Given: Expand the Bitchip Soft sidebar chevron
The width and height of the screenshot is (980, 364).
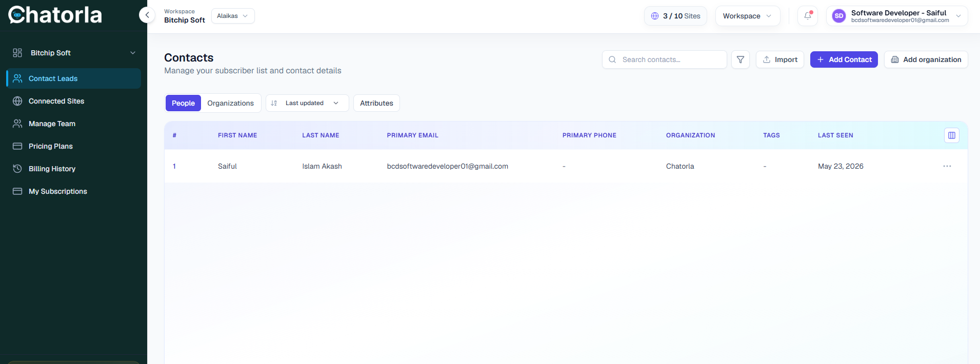Looking at the screenshot, I should point(133,53).
